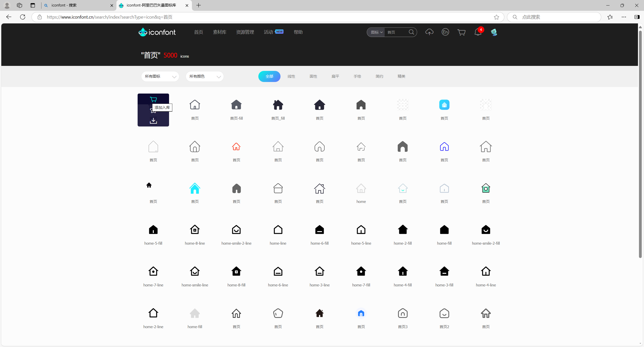Image resolution: width=644 pixels, height=347 pixels.
Task: Choose the home-2-line icon
Action: coord(153,313)
